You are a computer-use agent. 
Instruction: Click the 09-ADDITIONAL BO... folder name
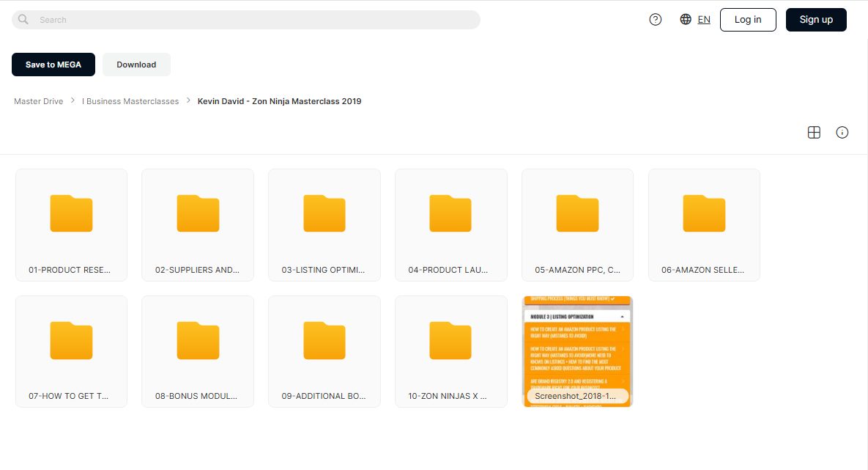[323, 396]
